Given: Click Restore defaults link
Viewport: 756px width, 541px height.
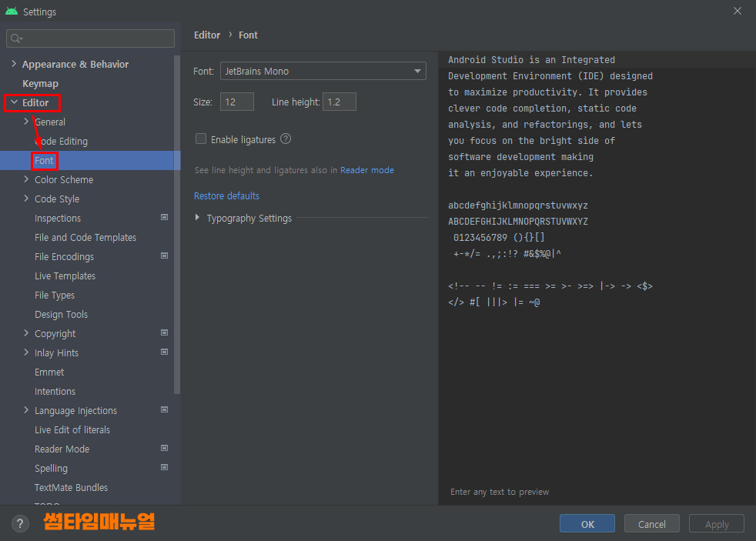Looking at the screenshot, I should coord(226,196).
